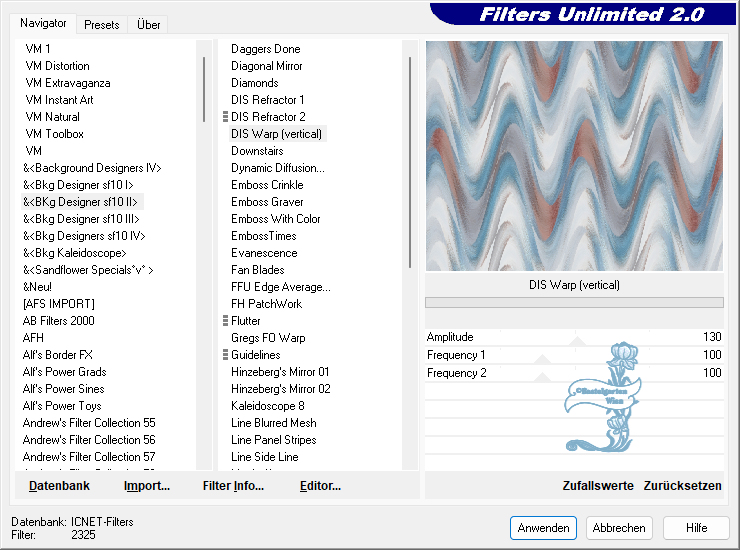Select Alf's Power Sines category
Viewport: 740px width, 550px height.
(x=63, y=389)
